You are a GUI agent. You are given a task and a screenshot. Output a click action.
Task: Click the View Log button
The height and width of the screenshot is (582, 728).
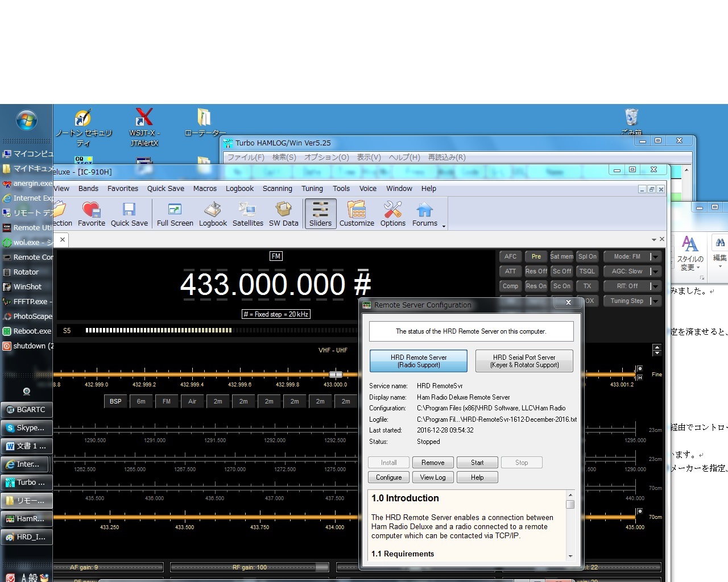[x=432, y=477]
